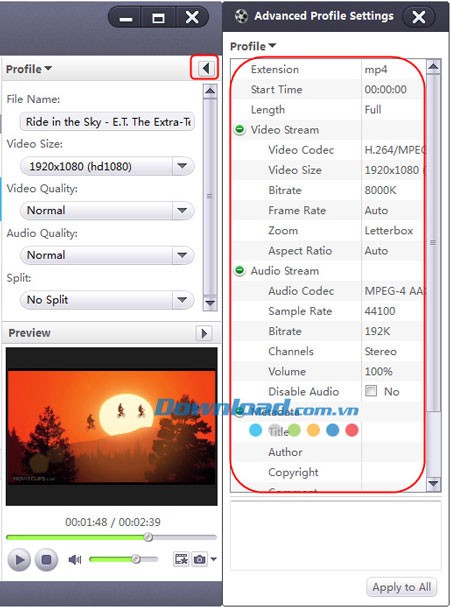Minimize the main converter window
This screenshot has height=607, width=450.
[125, 17]
